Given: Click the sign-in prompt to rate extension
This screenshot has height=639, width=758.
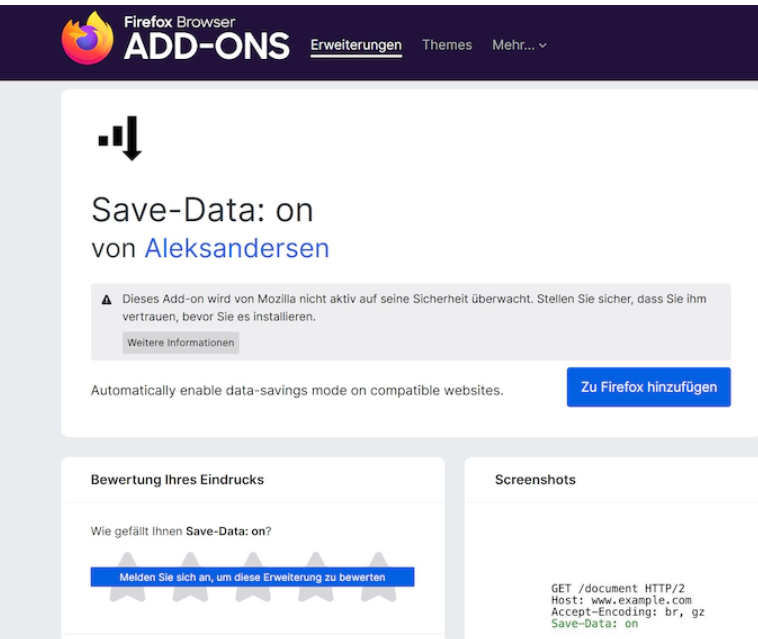Looking at the screenshot, I should pos(252,577).
